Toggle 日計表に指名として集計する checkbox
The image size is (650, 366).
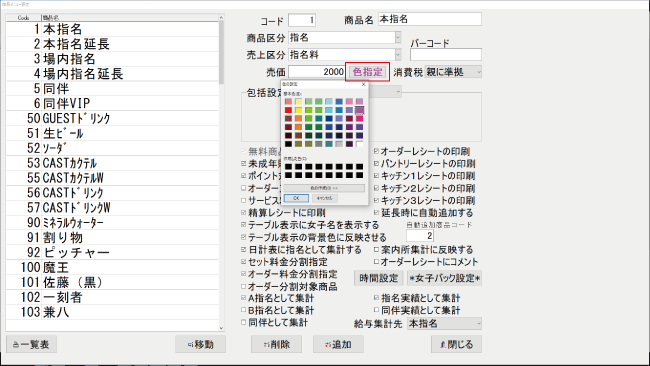point(244,250)
